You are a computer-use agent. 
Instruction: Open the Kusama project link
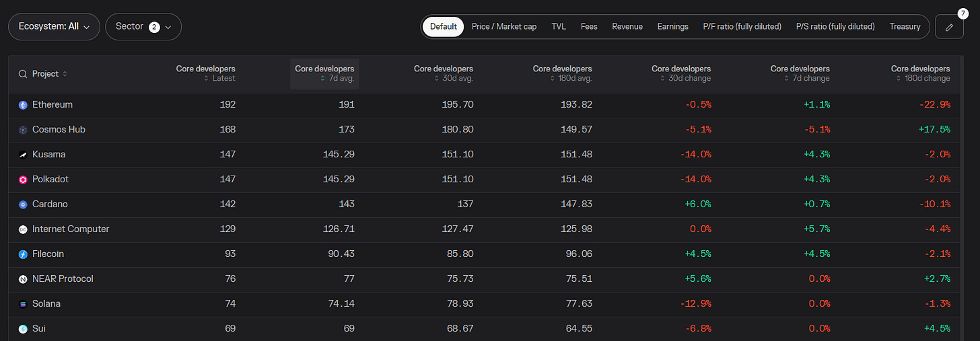[x=48, y=155]
